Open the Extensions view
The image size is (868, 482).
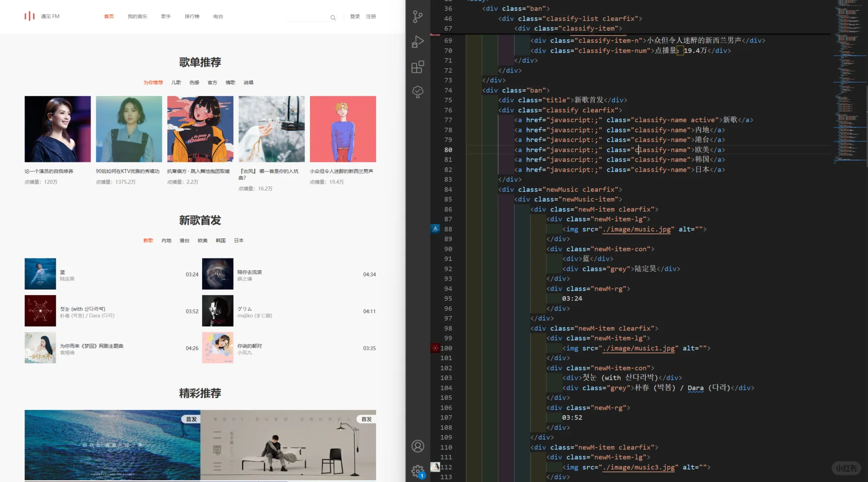click(x=417, y=67)
